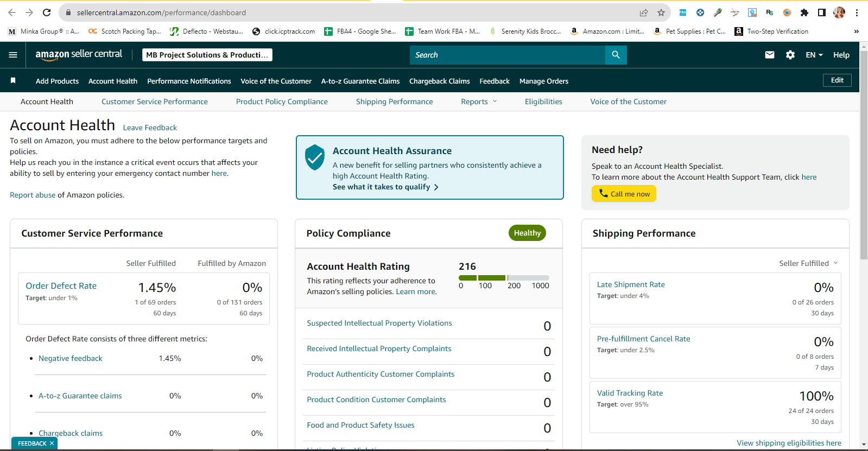Open the Deflecto Webstaurant bookmark
The image size is (868, 451).
click(x=206, y=31)
